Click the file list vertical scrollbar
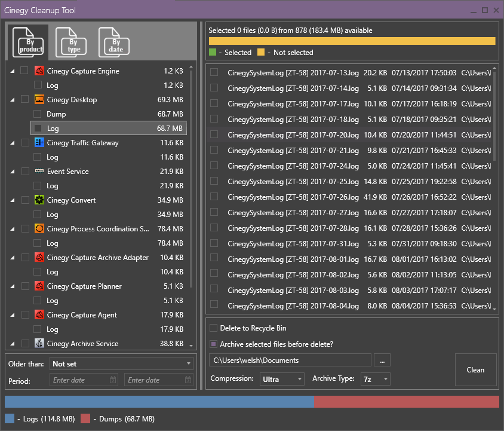The width and height of the screenshot is (504, 431). tap(494, 116)
